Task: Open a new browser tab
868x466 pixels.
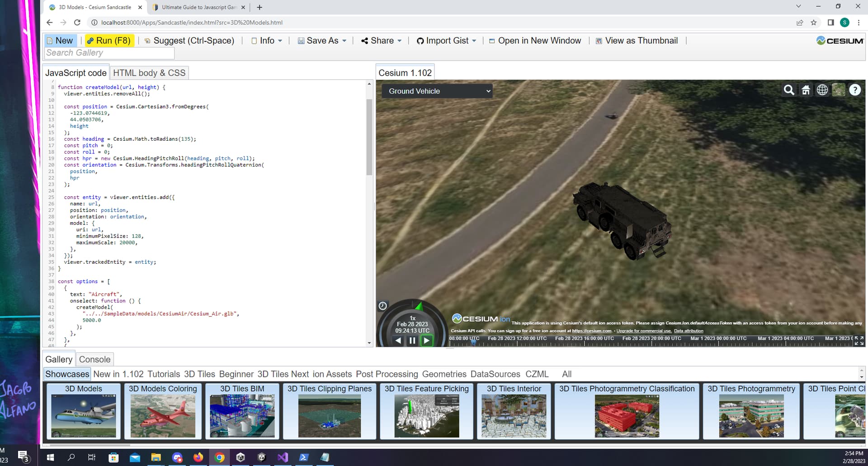Action: 259,7
